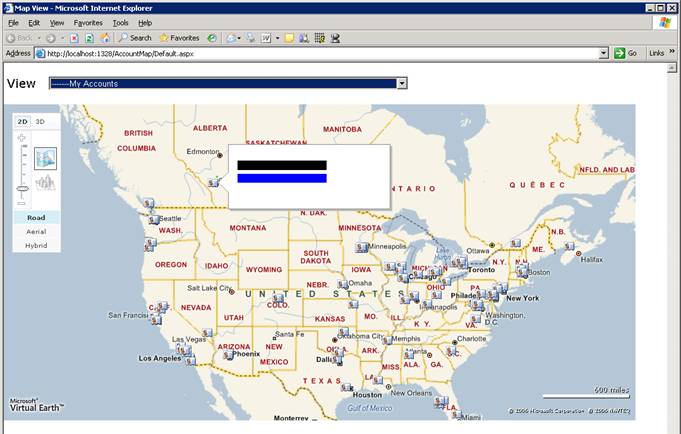Open the Search toolbar button
This screenshot has height=434, width=681.
click(x=135, y=38)
